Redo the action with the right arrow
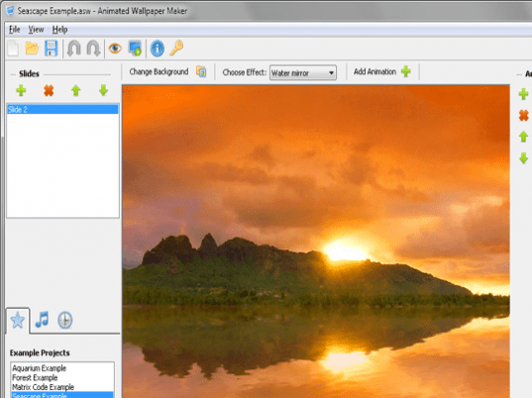 click(93, 49)
